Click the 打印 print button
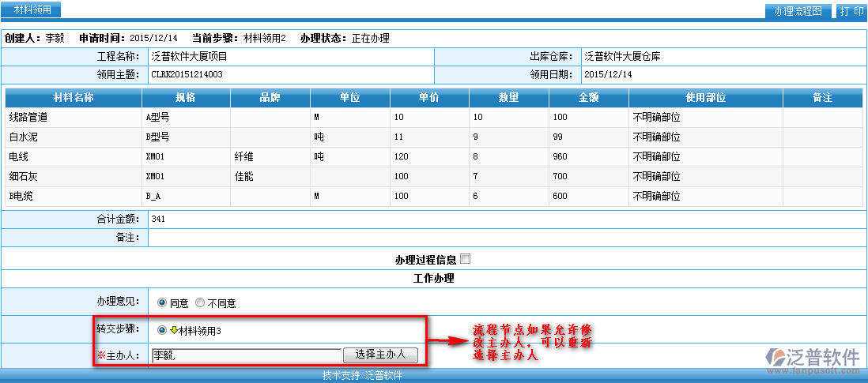The height and width of the screenshot is (383, 868). coord(851,11)
